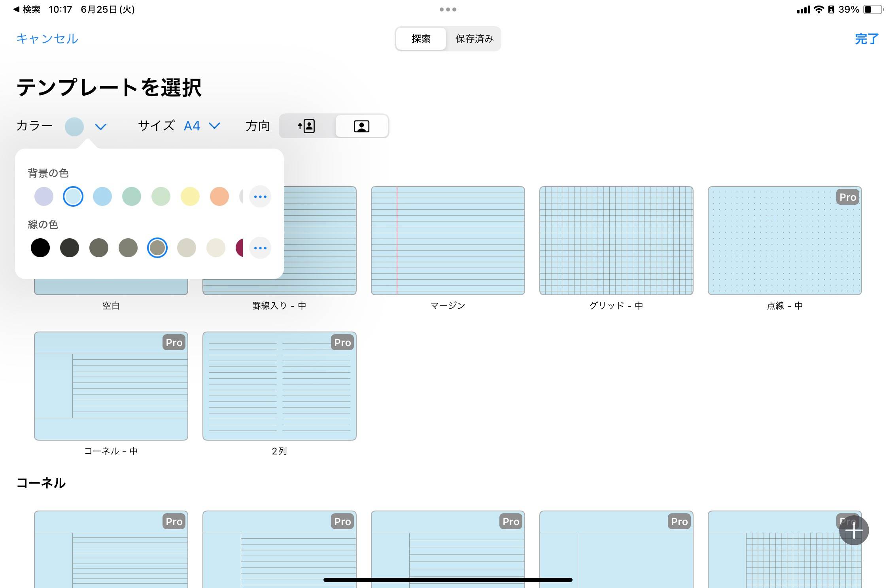Select 点線 - 中 template thumbnail
The height and width of the screenshot is (588, 896).
(x=785, y=241)
